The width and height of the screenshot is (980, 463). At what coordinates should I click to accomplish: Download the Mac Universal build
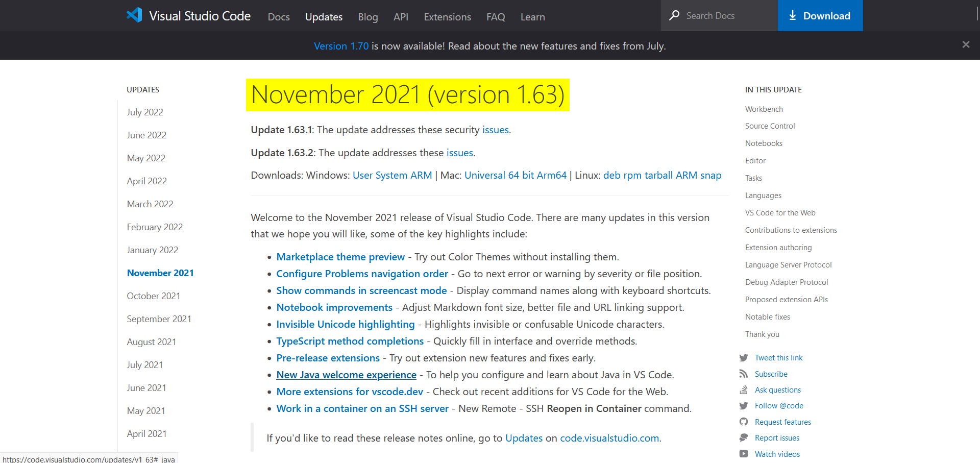click(x=485, y=175)
